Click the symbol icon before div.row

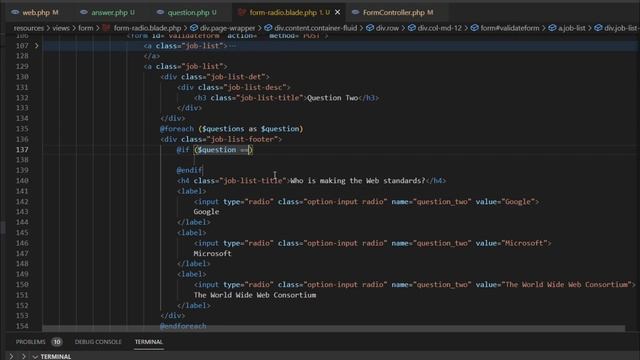(x=370, y=28)
